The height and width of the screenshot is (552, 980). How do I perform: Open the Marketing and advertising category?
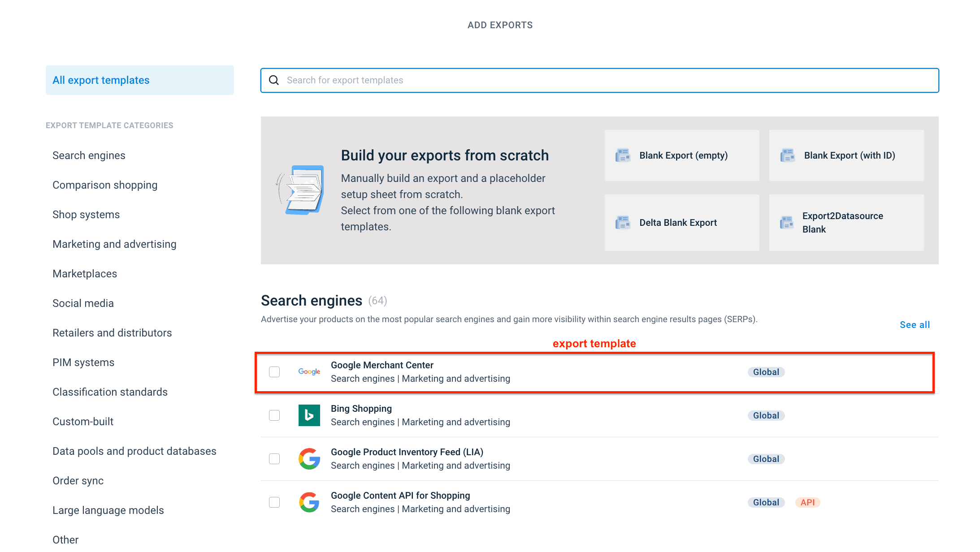(x=114, y=244)
